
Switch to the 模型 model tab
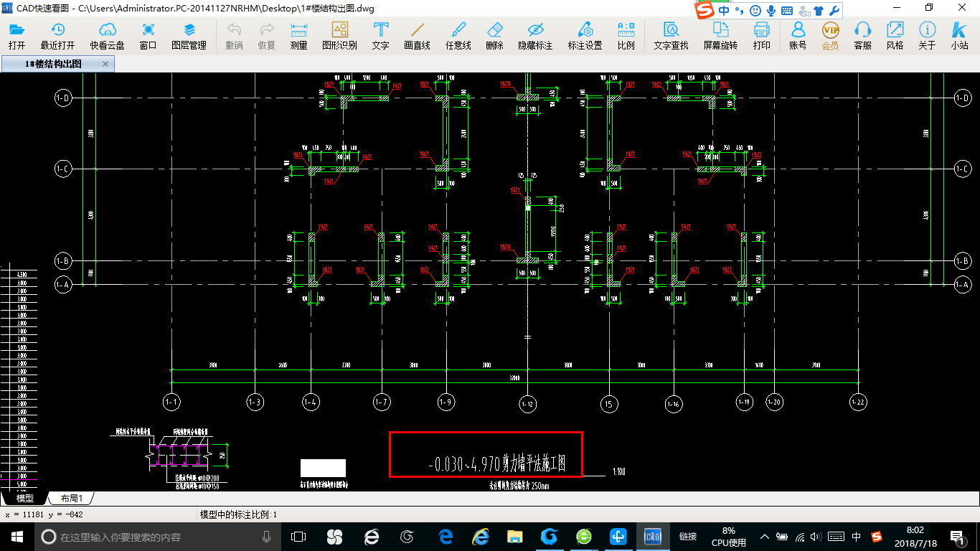coord(25,498)
